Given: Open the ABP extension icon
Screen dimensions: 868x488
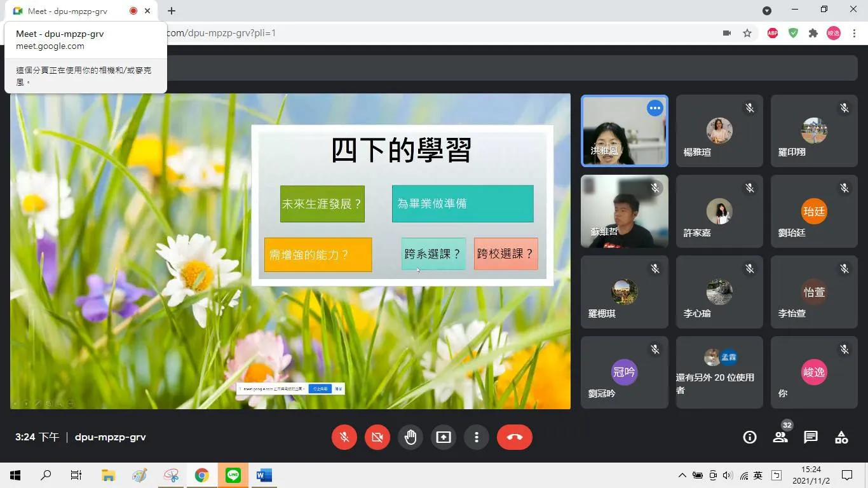Looking at the screenshot, I should pyautogui.click(x=773, y=33).
